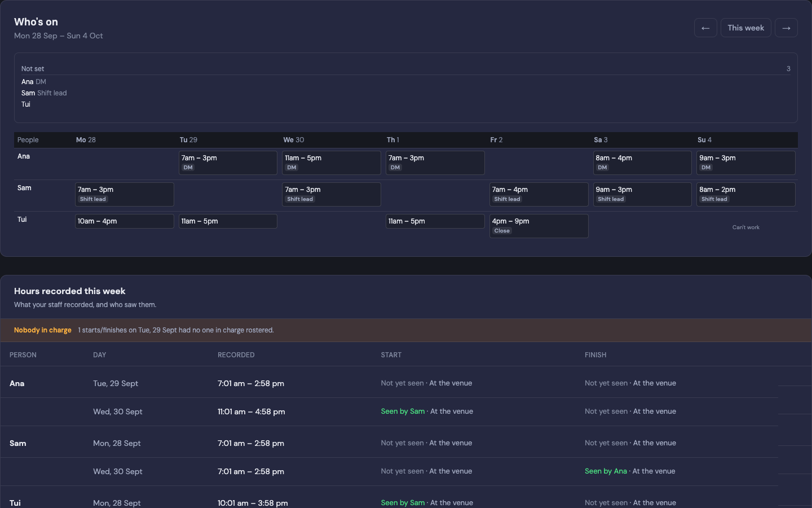Select "Tui" in the Not set list
The width and height of the screenshot is (812, 508).
tap(26, 104)
